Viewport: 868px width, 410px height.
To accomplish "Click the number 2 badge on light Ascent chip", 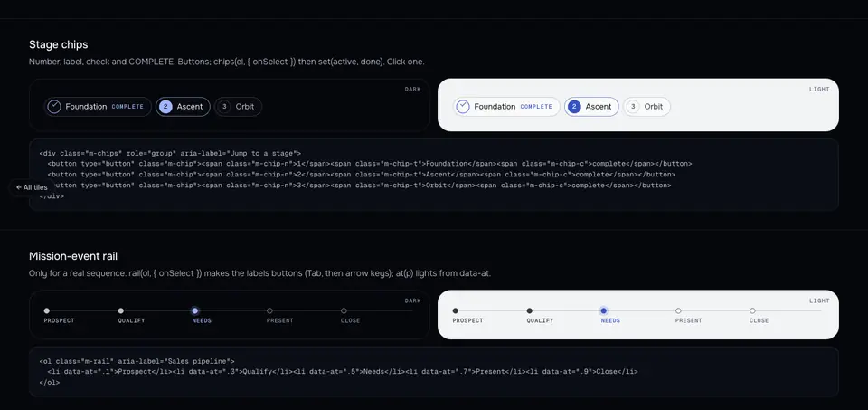I will (574, 107).
